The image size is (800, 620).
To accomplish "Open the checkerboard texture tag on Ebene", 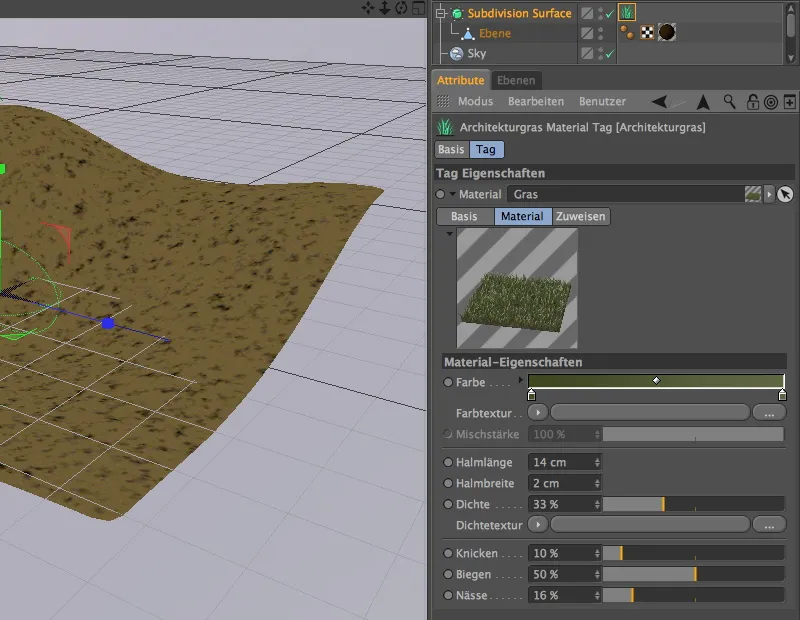I will tap(646, 33).
